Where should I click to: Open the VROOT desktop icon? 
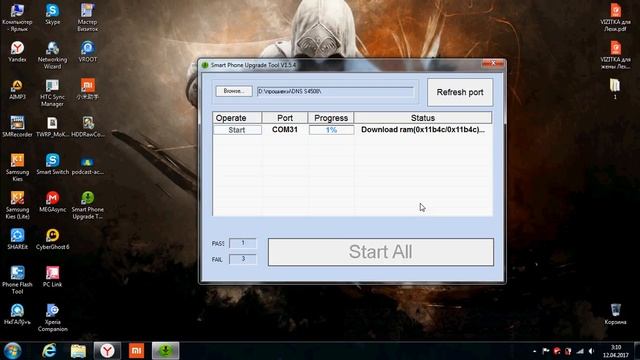[x=87, y=52]
